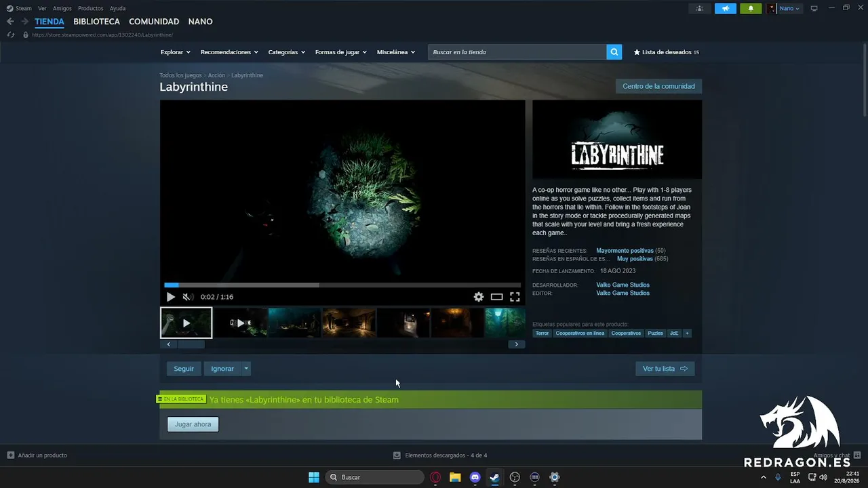Click Centro de la comunidad button

[658, 86]
